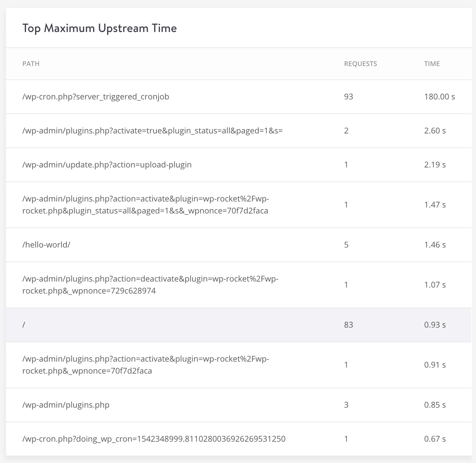Image resolution: width=476 pixels, height=463 pixels.
Task: Sort the table by the REQUESTS column
Action: coord(361,64)
